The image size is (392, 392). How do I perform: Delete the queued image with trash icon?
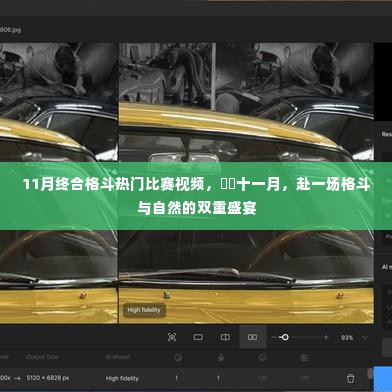click(x=350, y=378)
